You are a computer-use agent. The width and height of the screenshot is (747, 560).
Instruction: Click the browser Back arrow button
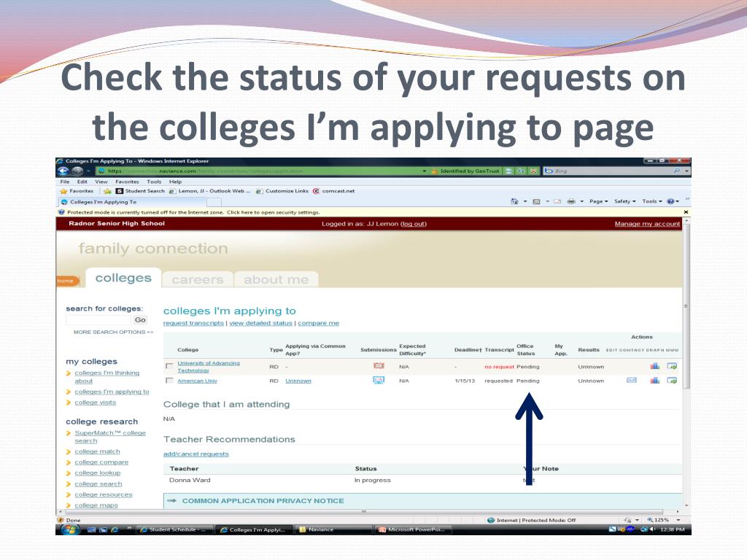point(63,171)
